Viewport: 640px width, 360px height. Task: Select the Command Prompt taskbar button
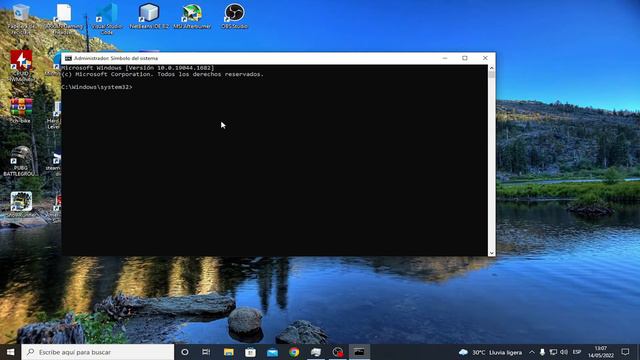pos(359,352)
